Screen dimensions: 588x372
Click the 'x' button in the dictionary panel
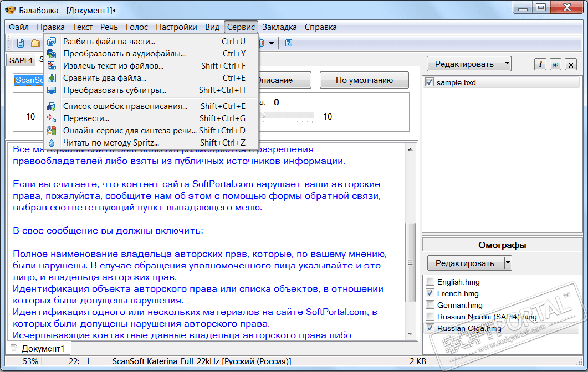(x=571, y=64)
